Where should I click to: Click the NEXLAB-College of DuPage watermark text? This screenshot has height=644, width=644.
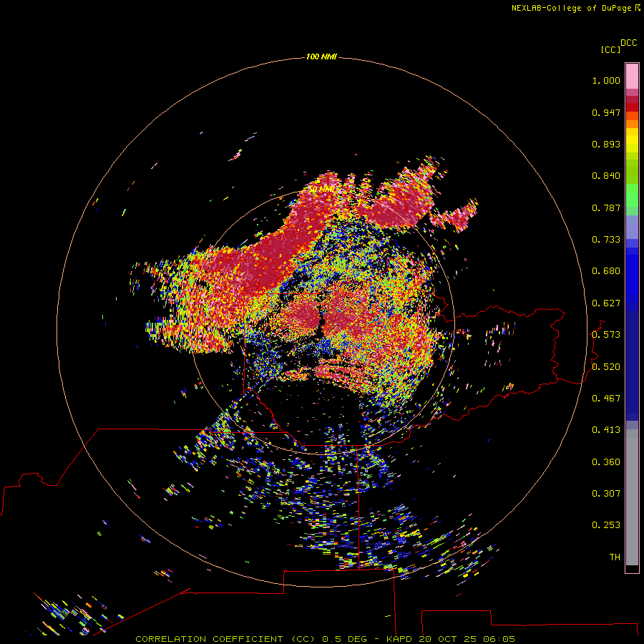click(575, 8)
